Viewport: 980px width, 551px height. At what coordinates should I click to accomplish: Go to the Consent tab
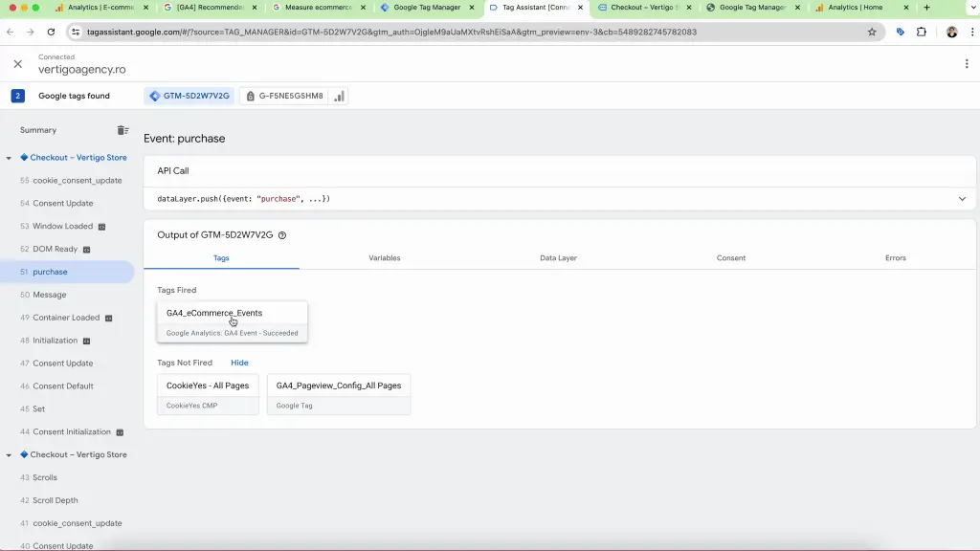[731, 258]
